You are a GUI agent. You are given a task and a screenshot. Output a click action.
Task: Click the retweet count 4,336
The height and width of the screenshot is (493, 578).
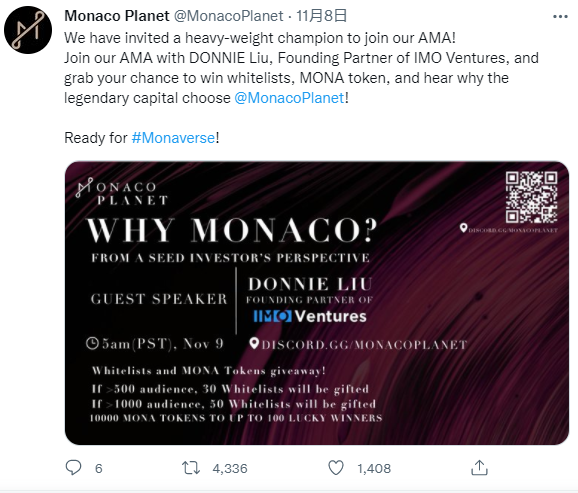coord(230,469)
